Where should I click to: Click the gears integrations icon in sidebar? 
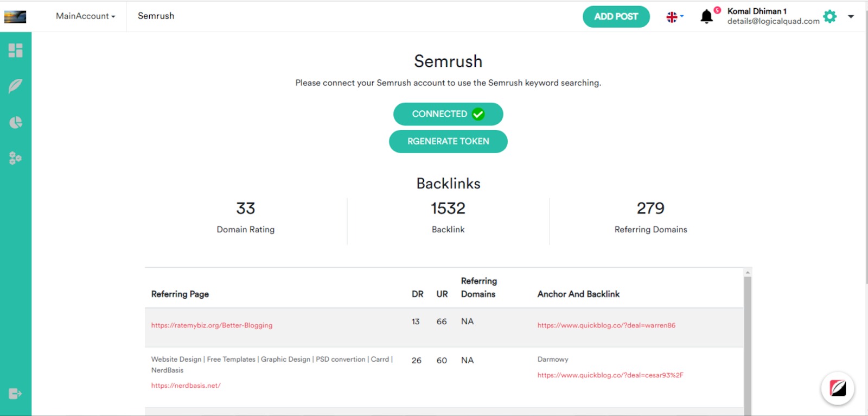tap(15, 158)
